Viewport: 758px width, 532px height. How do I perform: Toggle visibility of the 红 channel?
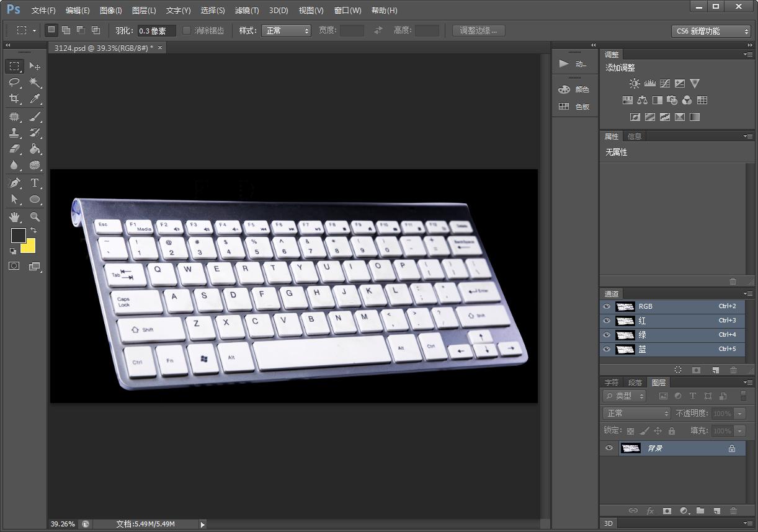(607, 321)
